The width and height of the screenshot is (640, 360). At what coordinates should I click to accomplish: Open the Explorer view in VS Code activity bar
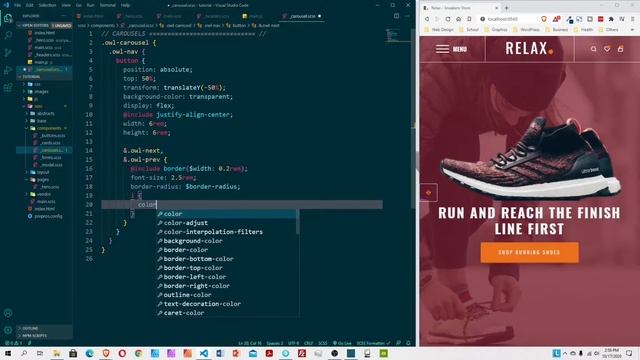[x=8, y=18]
